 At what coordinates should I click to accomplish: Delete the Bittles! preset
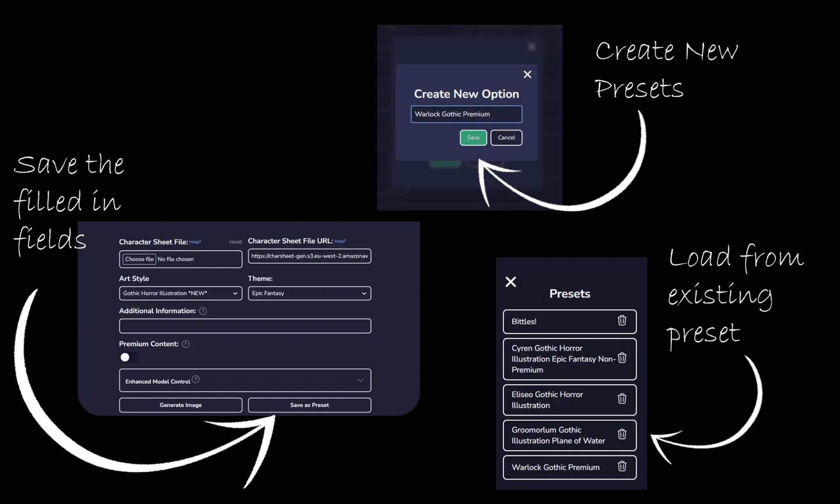coord(622,321)
